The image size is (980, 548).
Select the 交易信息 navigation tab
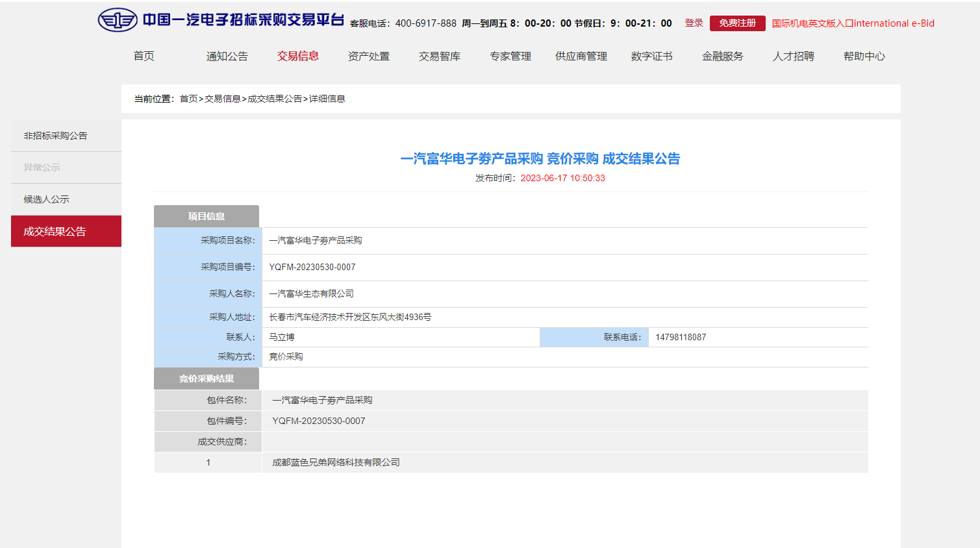pos(297,56)
